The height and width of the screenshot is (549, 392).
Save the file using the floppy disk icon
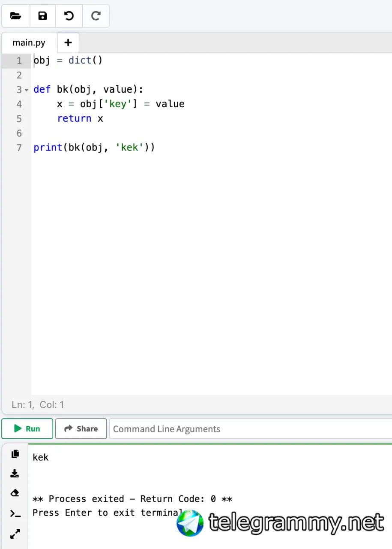point(43,16)
